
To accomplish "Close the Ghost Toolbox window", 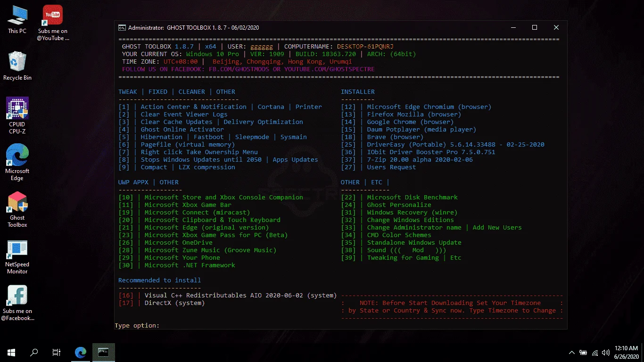I will [x=556, y=28].
